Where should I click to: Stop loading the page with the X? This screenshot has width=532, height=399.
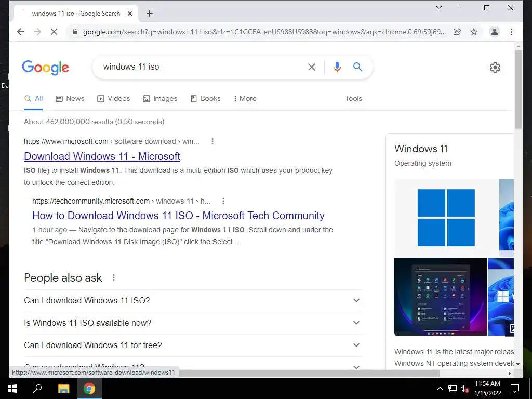[54, 32]
